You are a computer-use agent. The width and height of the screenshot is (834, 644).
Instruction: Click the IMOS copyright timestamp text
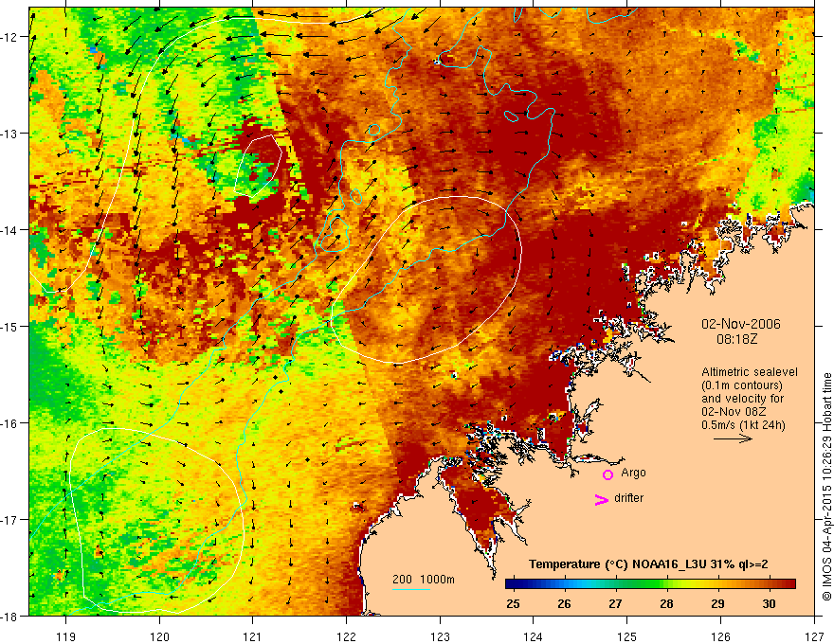(826, 487)
